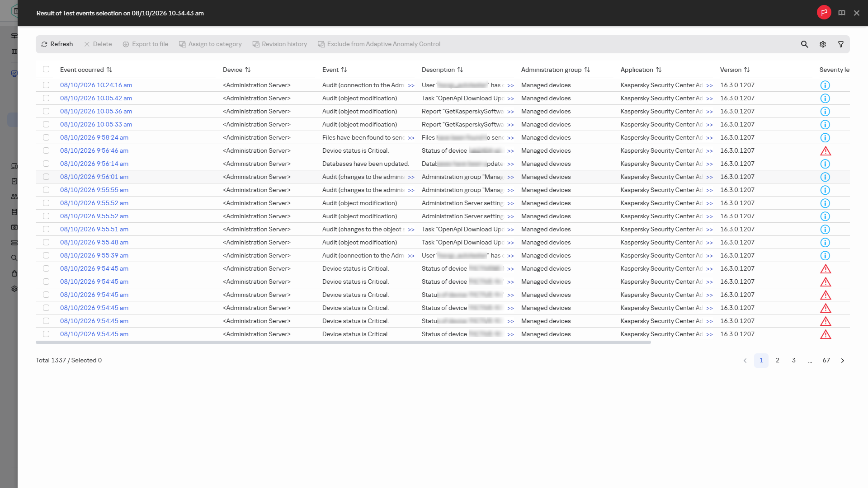
Task: Open event link 08/10/2026 10:05:33 am
Action: [96, 124]
